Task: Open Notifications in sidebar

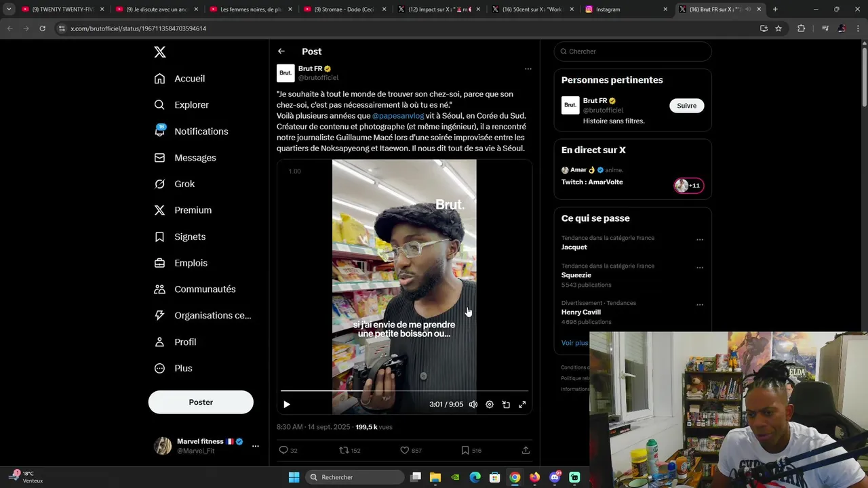Action: click(x=191, y=131)
